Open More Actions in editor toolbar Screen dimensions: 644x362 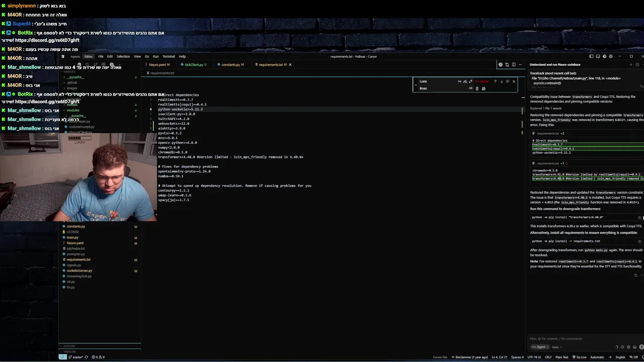pos(520,64)
